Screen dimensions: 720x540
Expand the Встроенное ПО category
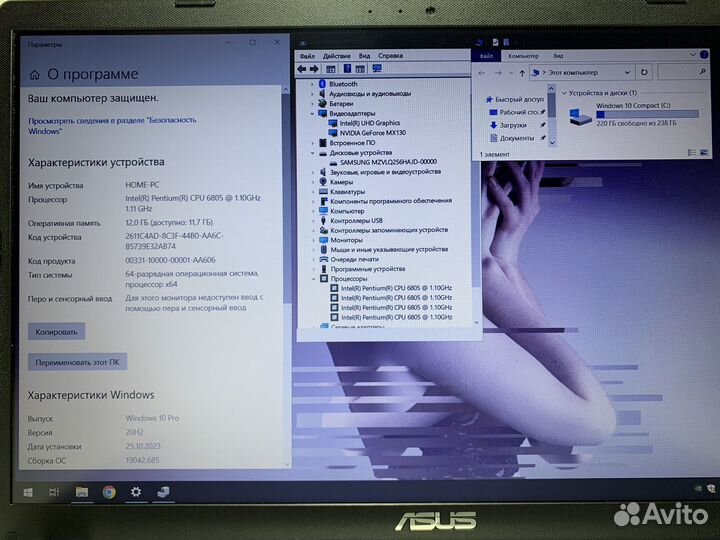point(312,143)
